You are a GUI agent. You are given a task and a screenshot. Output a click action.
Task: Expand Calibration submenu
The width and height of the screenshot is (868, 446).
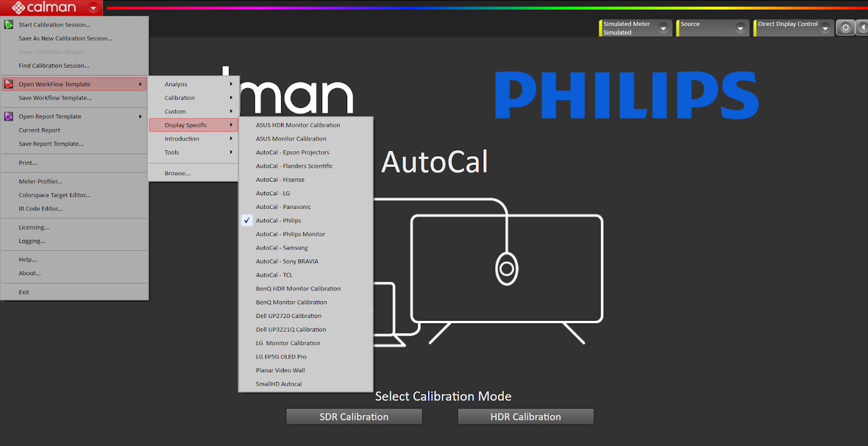pos(193,98)
